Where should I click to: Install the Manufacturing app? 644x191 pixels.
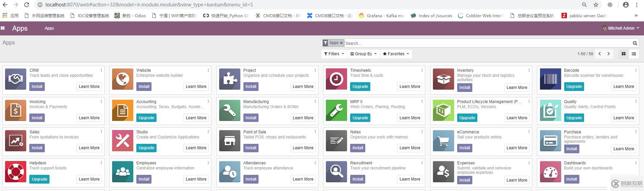(x=251, y=118)
